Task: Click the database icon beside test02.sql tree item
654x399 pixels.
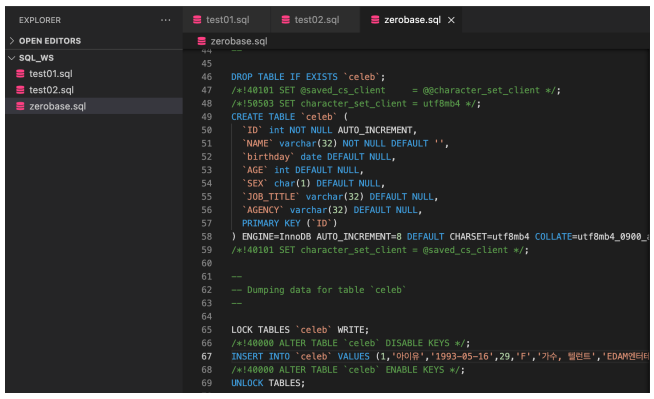Action: tap(20, 90)
